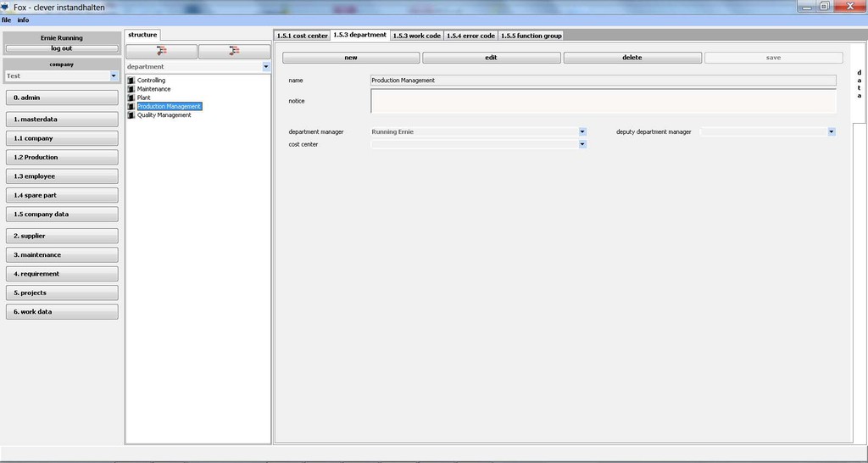Screen dimensions: 868x463
Task: Click the icon next to Controlling
Action: 131,81
